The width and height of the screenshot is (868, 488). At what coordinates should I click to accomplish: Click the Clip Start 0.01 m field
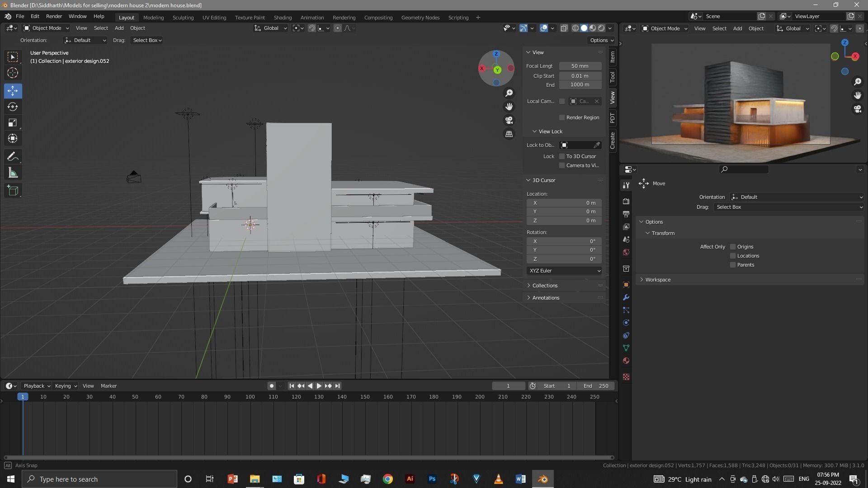tap(580, 76)
